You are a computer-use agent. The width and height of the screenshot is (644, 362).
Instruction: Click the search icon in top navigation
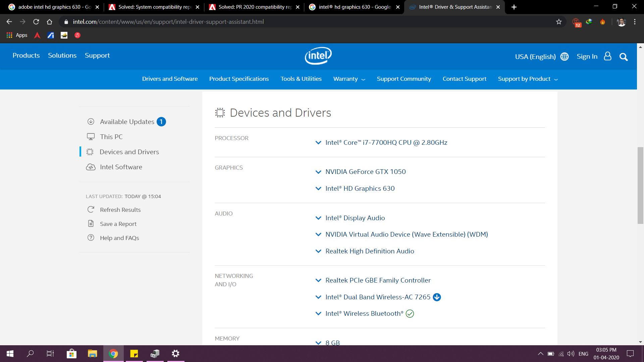click(x=625, y=57)
